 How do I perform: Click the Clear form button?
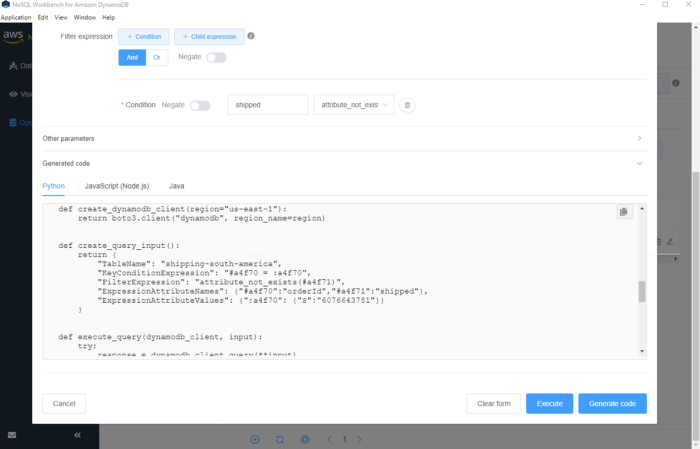point(494,404)
